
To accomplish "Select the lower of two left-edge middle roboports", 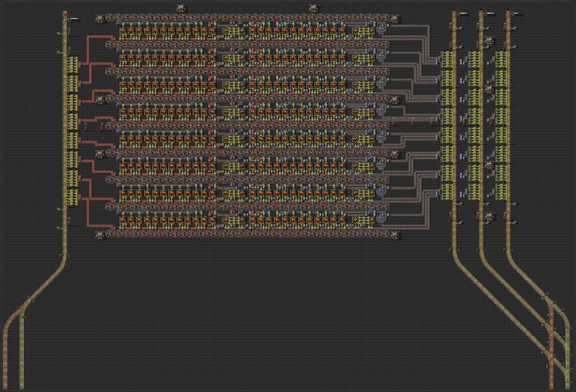I will tap(100, 154).
